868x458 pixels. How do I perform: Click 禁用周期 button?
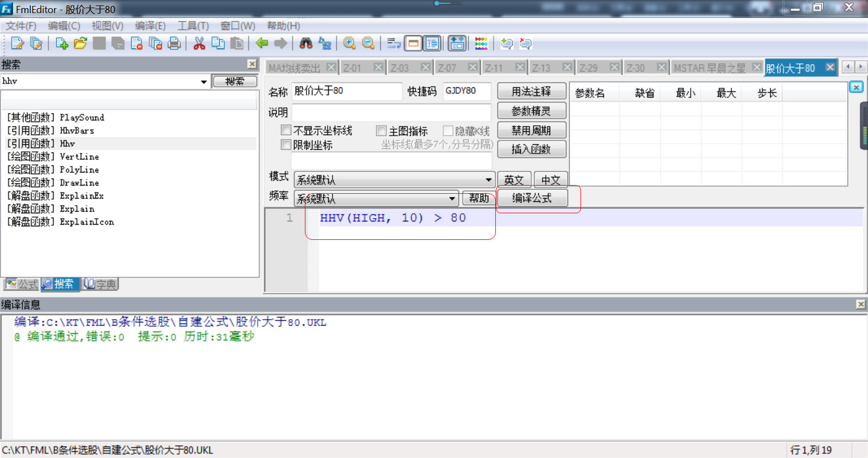point(531,130)
